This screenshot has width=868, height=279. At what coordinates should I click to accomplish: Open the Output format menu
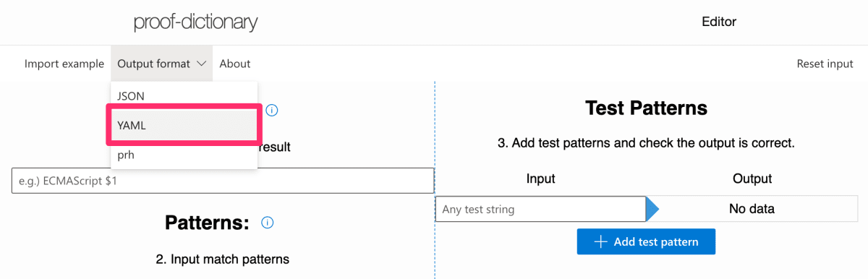[162, 64]
